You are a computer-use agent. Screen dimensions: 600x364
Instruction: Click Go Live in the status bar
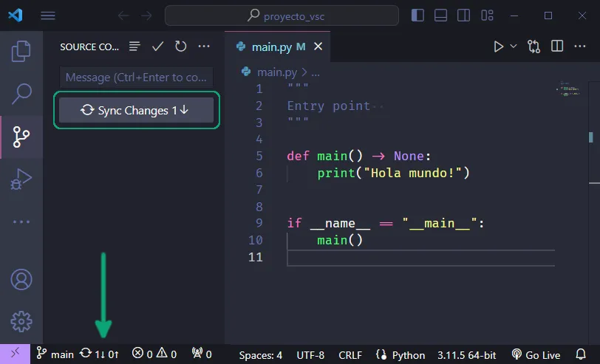tap(536, 354)
